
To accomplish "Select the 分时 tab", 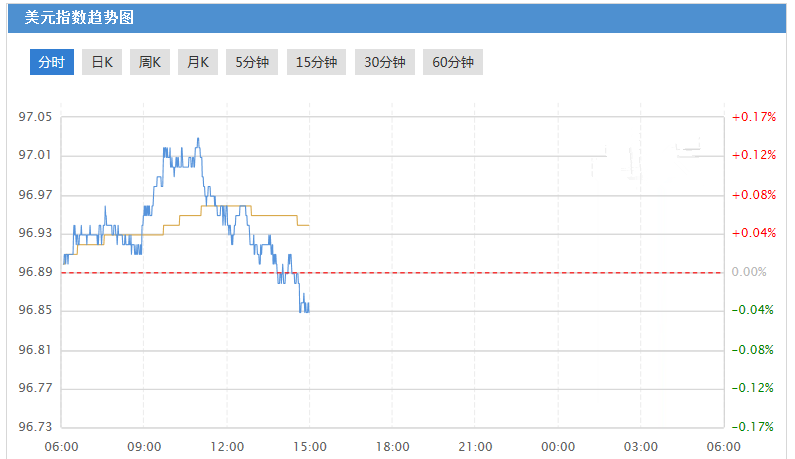I will coord(51,62).
